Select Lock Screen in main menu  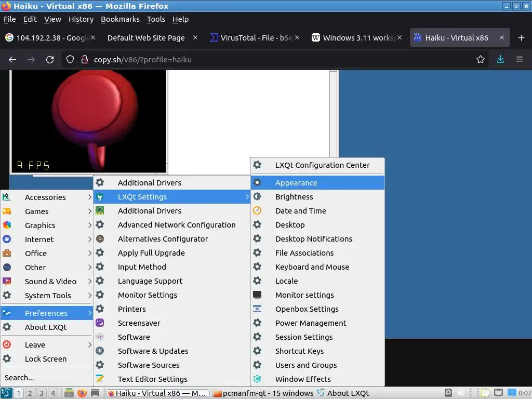[x=46, y=358]
